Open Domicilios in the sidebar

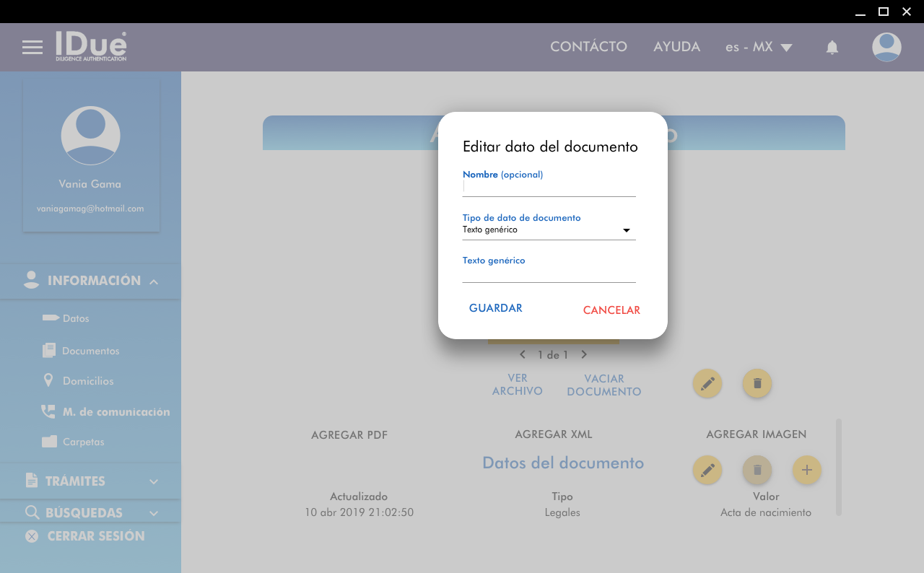click(87, 381)
